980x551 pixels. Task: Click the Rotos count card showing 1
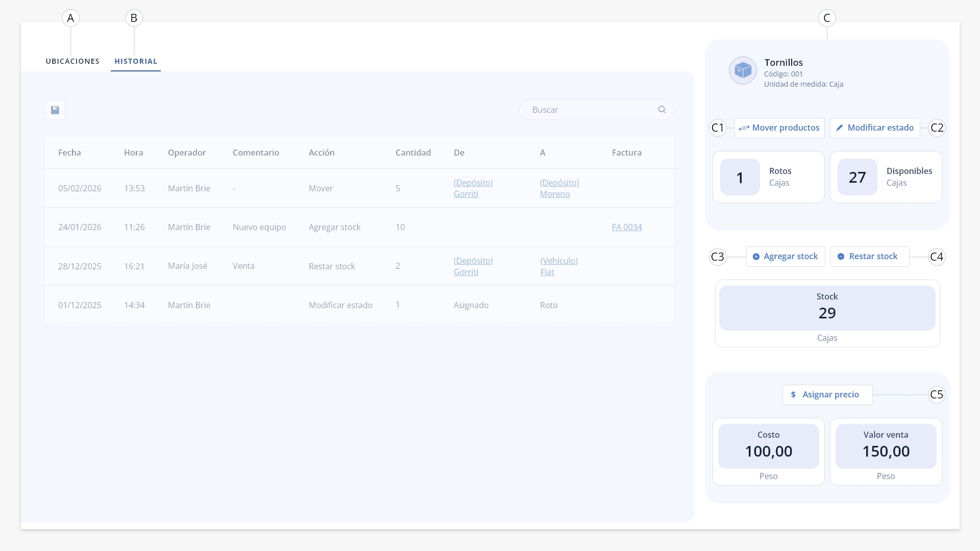[769, 177]
